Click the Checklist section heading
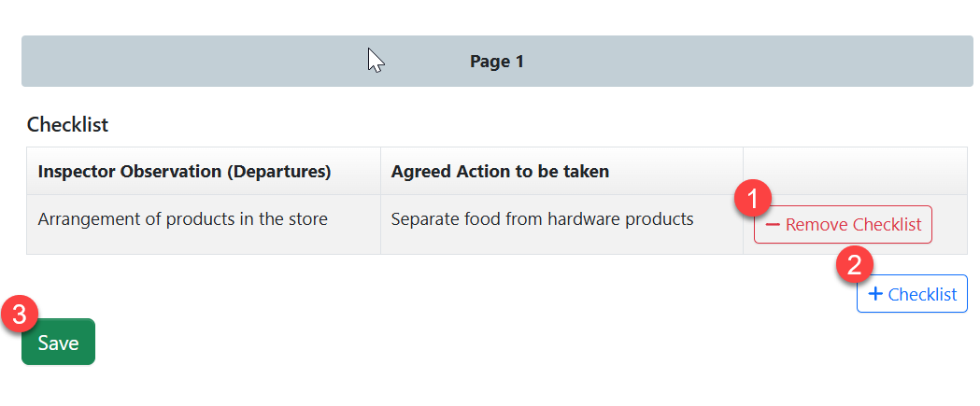This screenshot has width=980, height=406. [67, 124]
